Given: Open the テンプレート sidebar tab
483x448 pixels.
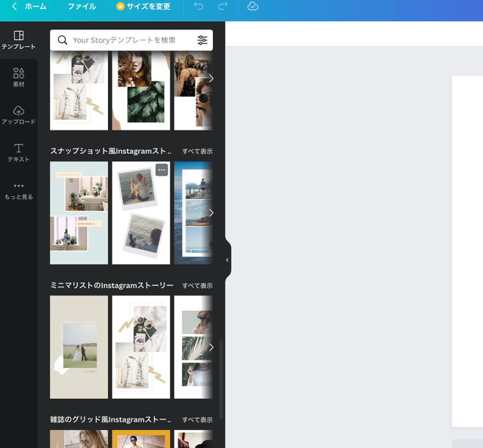Looking at the screenshot, I should 19,40.
